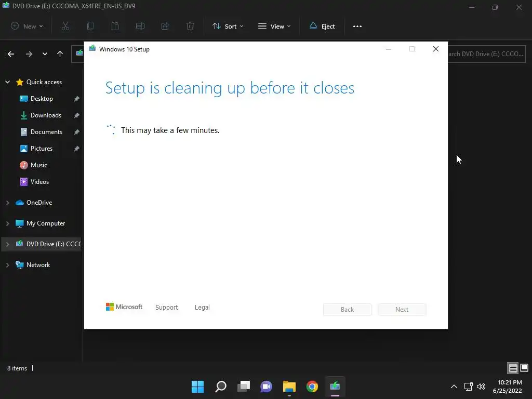The image size is (532, 399).
Task: Open Google Chrome from the taskbar
Action: point(312,387)
